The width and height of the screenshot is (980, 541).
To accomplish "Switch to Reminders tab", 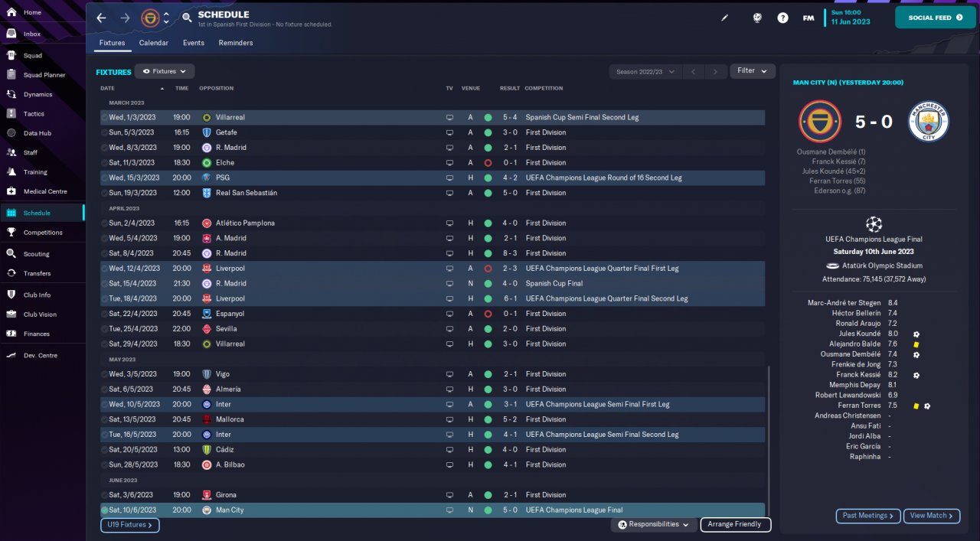I will [x=236, y=43].
